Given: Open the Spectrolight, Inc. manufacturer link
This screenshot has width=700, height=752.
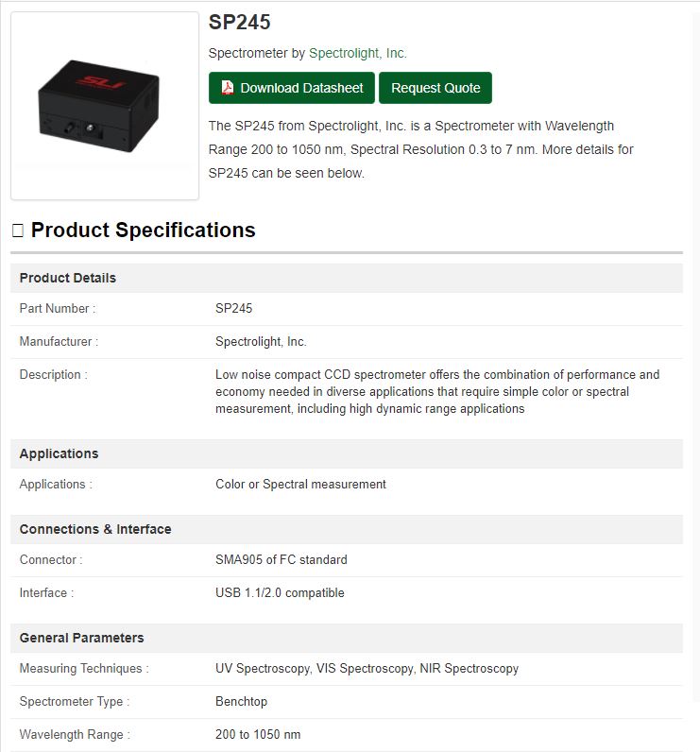Looking at the screenshot, I should (x=358, y=53).
